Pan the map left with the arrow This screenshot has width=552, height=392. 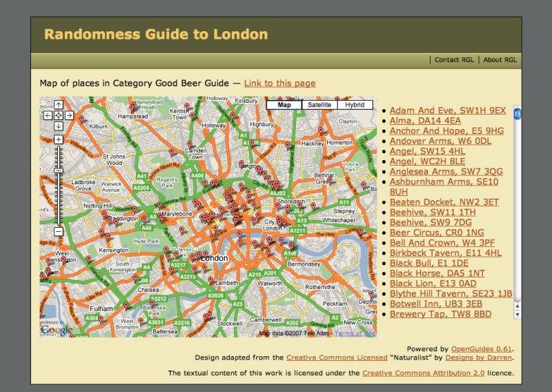click(x=48, y=115)
